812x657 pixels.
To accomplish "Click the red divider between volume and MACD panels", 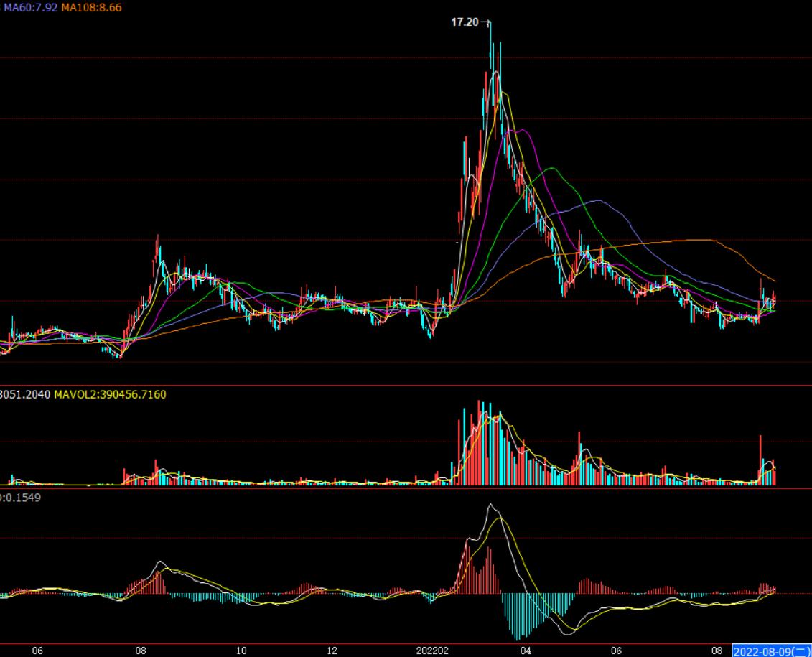I will click(x=406, y=489).
